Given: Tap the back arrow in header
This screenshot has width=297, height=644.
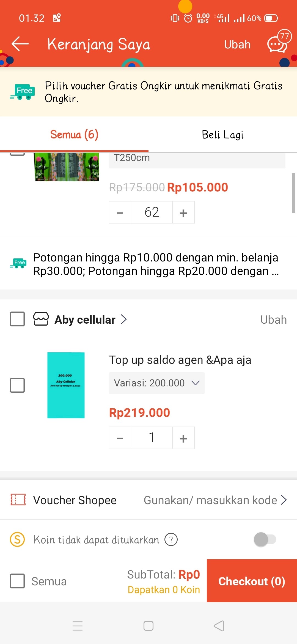Looking at the screenshot, I should point(20,44).
